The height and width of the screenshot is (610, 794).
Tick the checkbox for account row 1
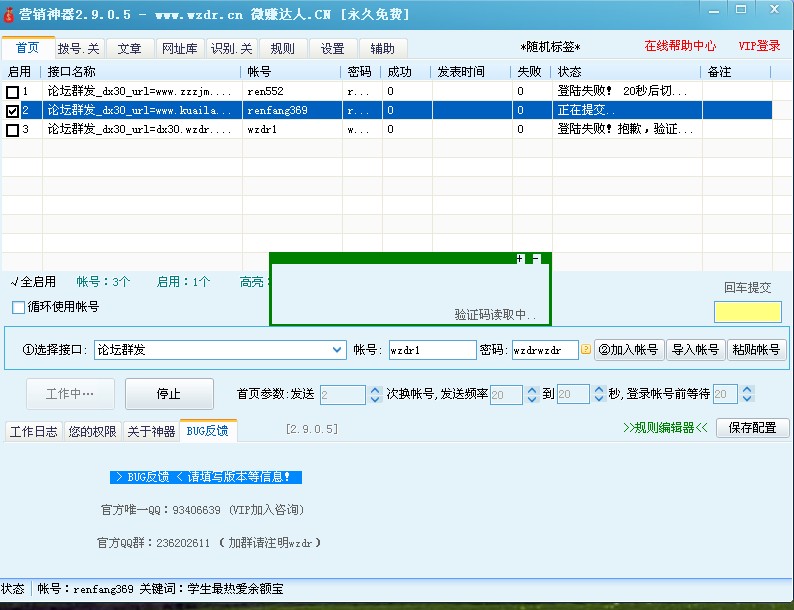click(12, 92)
